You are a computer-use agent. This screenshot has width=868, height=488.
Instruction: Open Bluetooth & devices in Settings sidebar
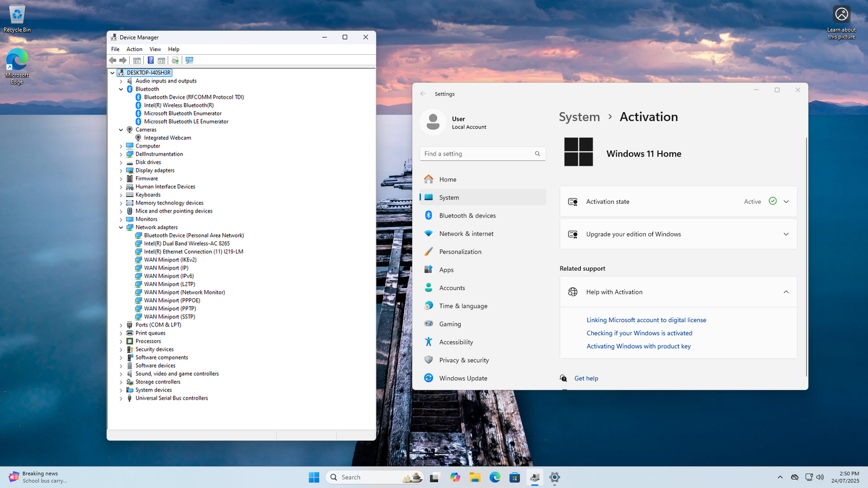pyautogui.click(x=467, y=216)
